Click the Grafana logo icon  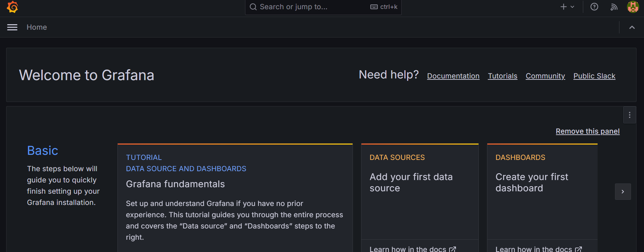pos(12,7)
